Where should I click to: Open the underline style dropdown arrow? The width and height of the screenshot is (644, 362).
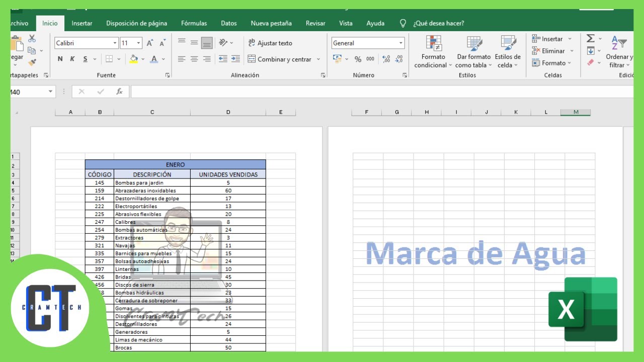95,59
